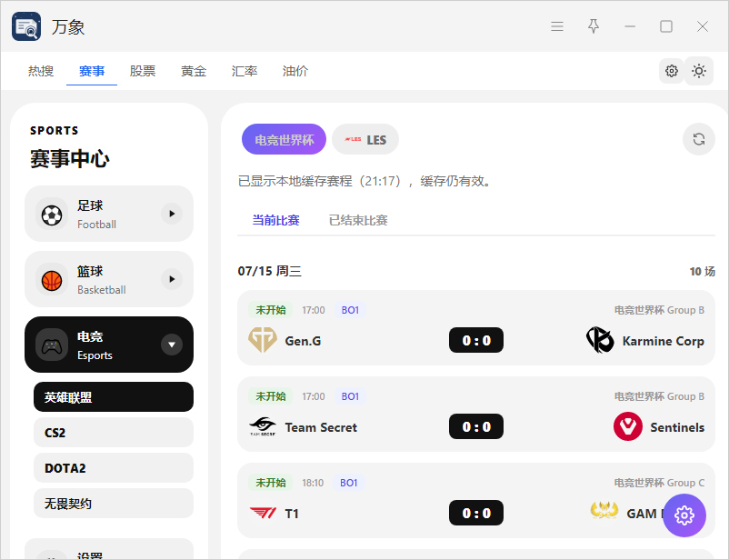Click the Sentinels team logo
Viewport: 729px width, 560px height.
(627, 426)
